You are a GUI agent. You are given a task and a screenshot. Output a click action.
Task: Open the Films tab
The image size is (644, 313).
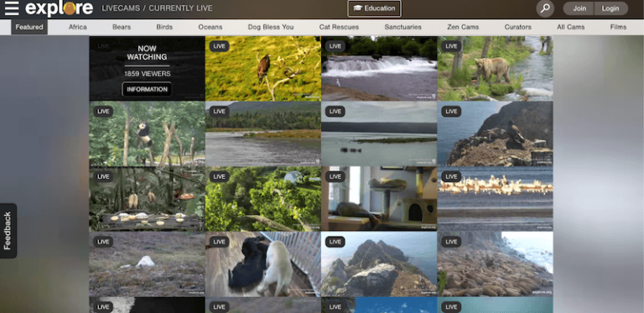point(618,27)
